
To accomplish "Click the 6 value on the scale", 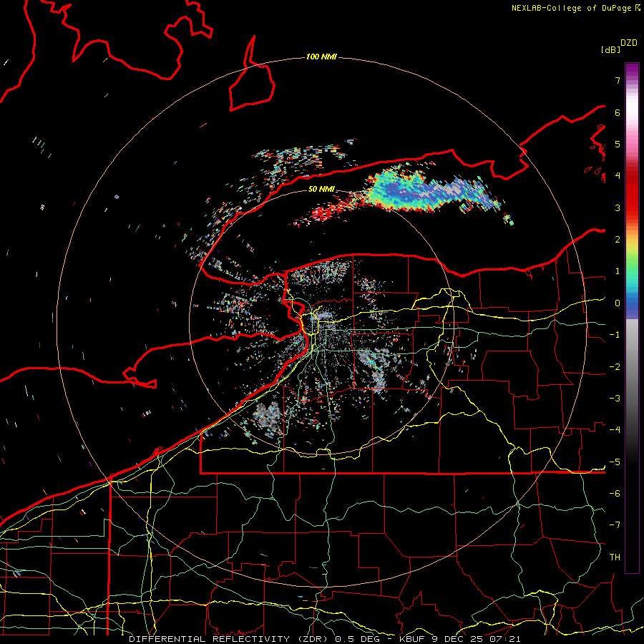I will pos(618,112).
